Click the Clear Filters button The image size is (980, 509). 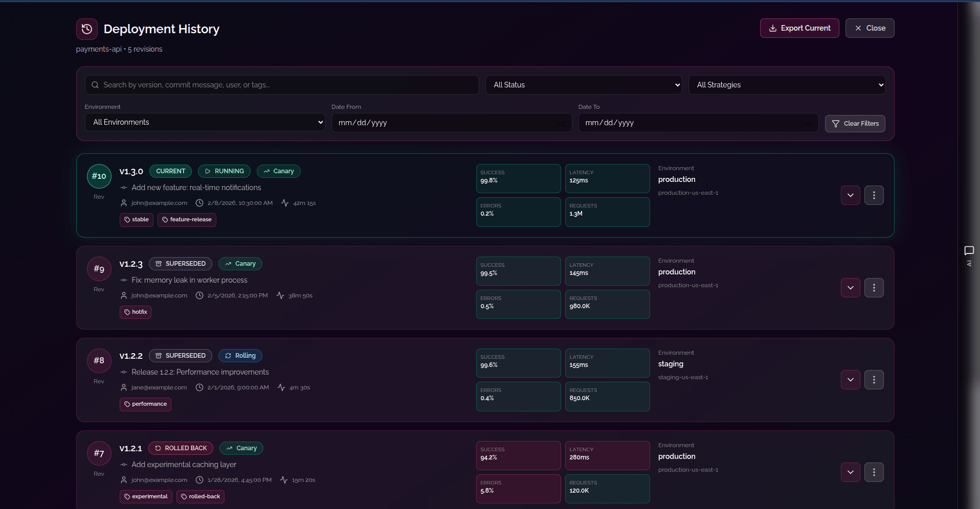click(x=855, y=123)
